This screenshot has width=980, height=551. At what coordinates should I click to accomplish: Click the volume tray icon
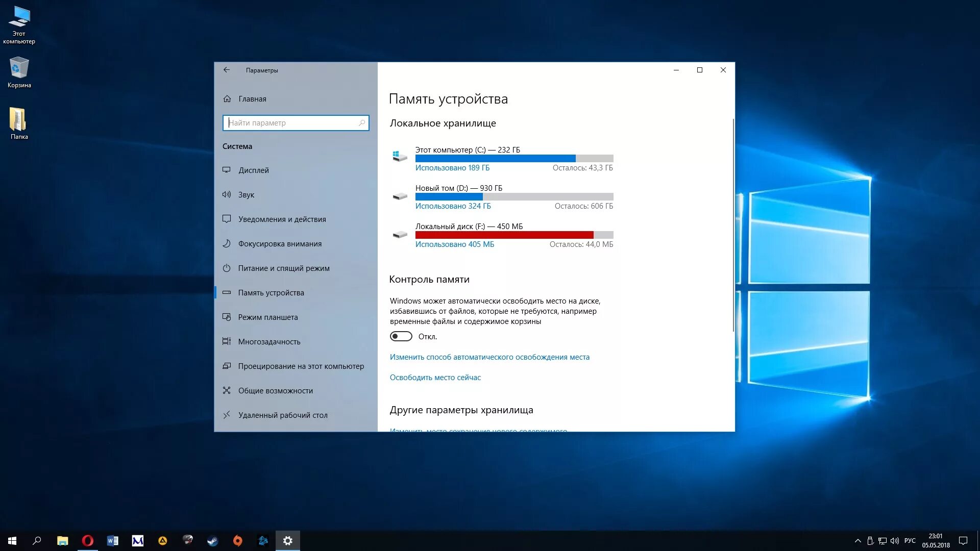point(895,541)
